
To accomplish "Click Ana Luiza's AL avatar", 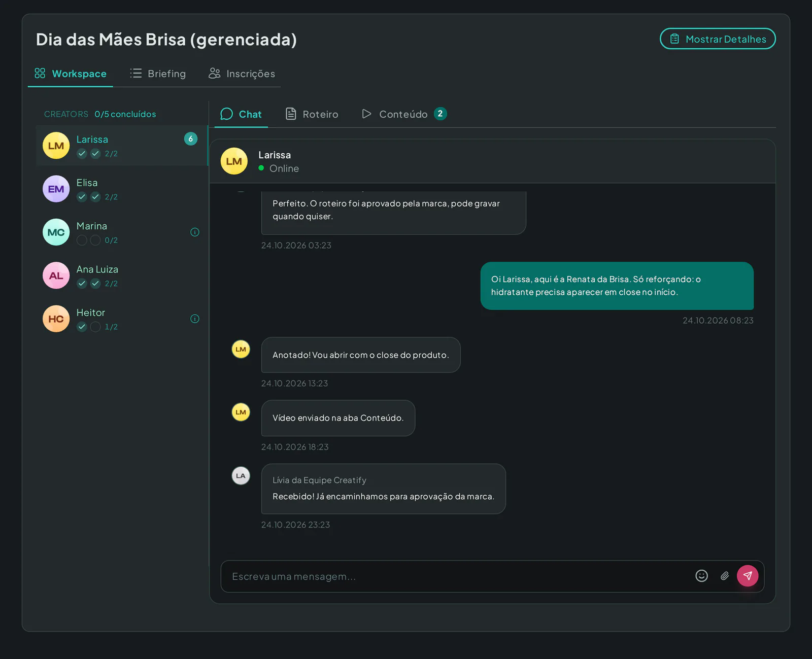I will point(56,276).
